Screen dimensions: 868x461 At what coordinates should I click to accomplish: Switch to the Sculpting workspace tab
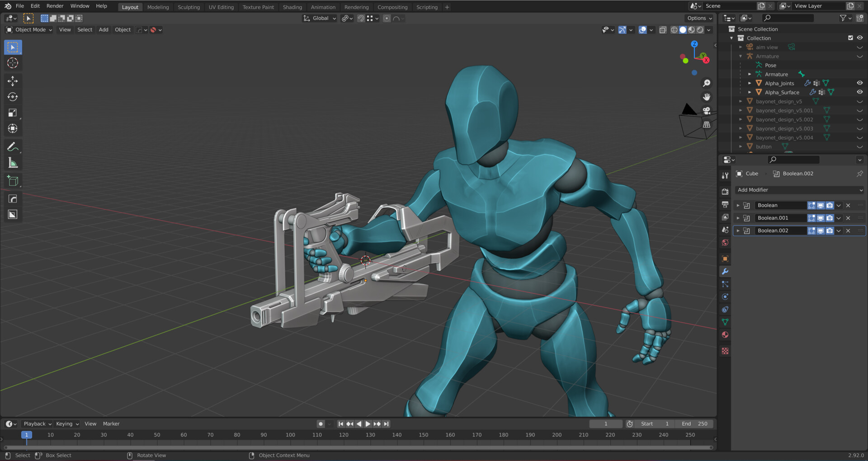click(189, 7)
